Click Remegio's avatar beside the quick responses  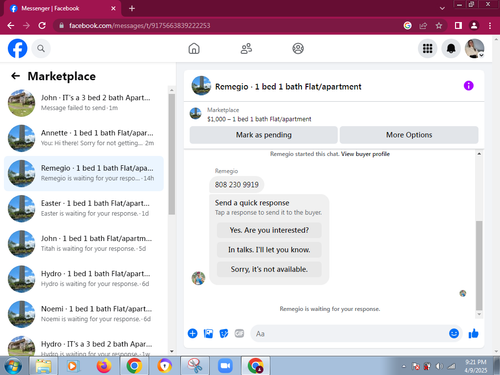pos(198,278)
